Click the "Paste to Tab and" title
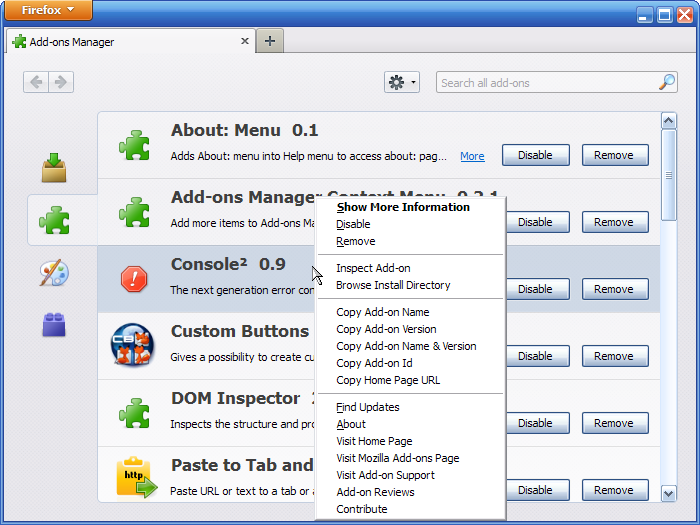The width and height of the screenshot is (700, 525). click(242, 465)
